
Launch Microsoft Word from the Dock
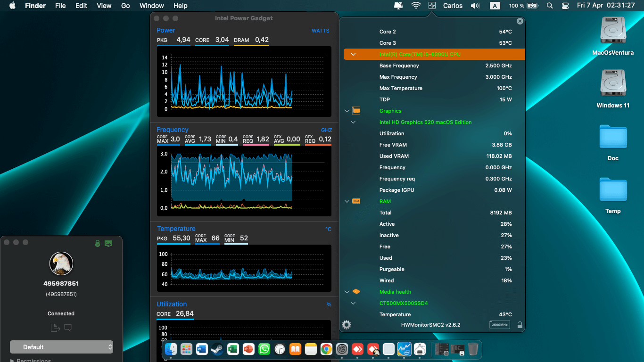pos(202,349)
